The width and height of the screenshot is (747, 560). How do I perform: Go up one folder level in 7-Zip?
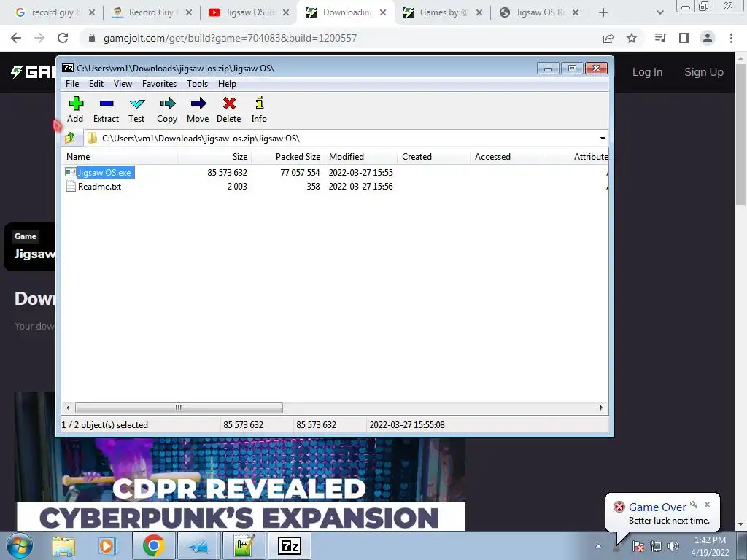pyautogui.click(x=70, y=138)
